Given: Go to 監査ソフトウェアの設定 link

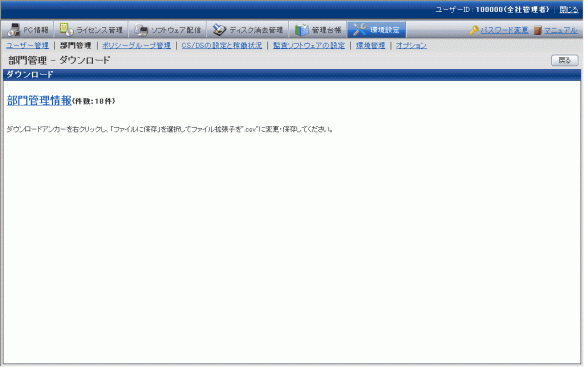Looking at the screenshot, I should click(x=309, y=45).
